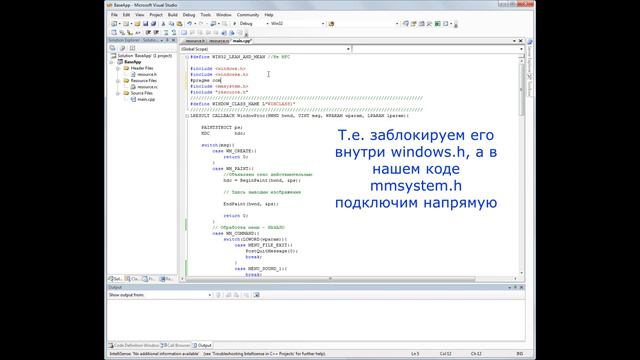Switch to the Call Browser tab
The height and width of the screenshot is (360, 640).
(x=176, y=345)
